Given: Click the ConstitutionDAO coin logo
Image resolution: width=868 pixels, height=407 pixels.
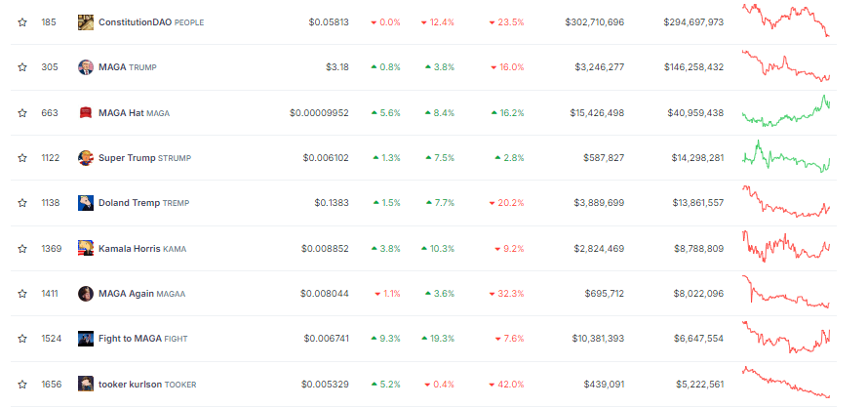Looking at the screenshot, I should (86, 22).
